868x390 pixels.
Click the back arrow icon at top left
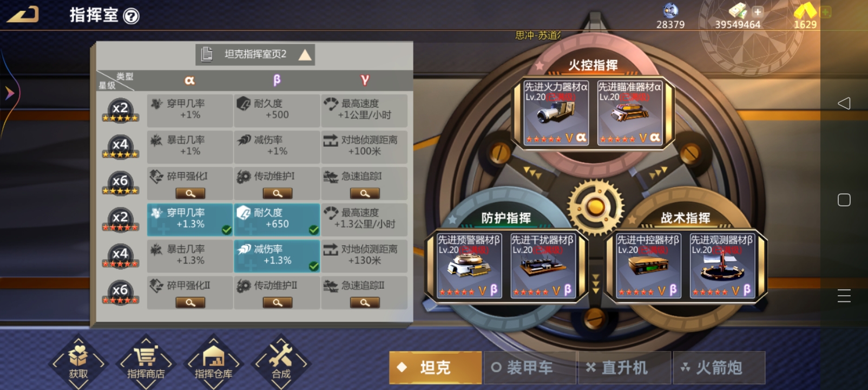(x=23, y=15)
